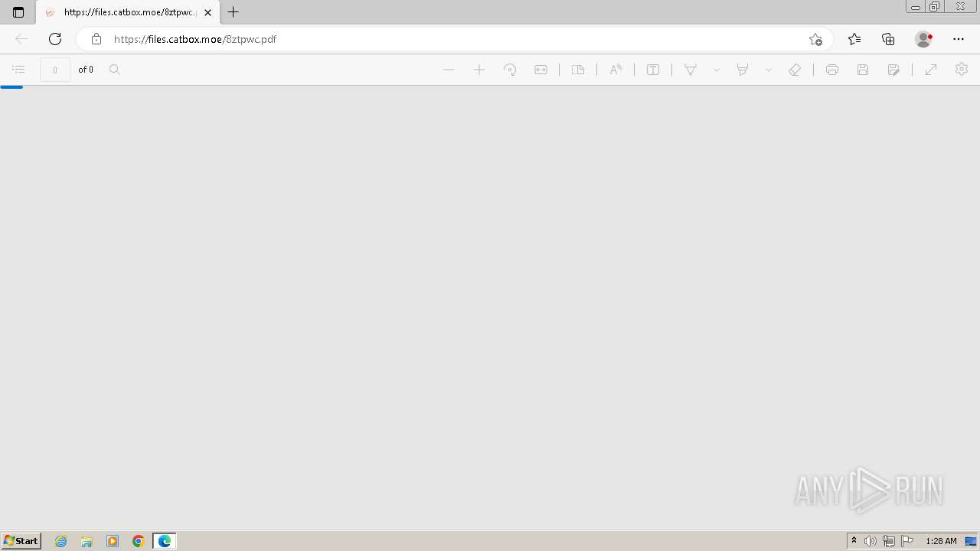Screen dimensions: 980x551
Task: Go back to previous page
Action: pos(21,39)
